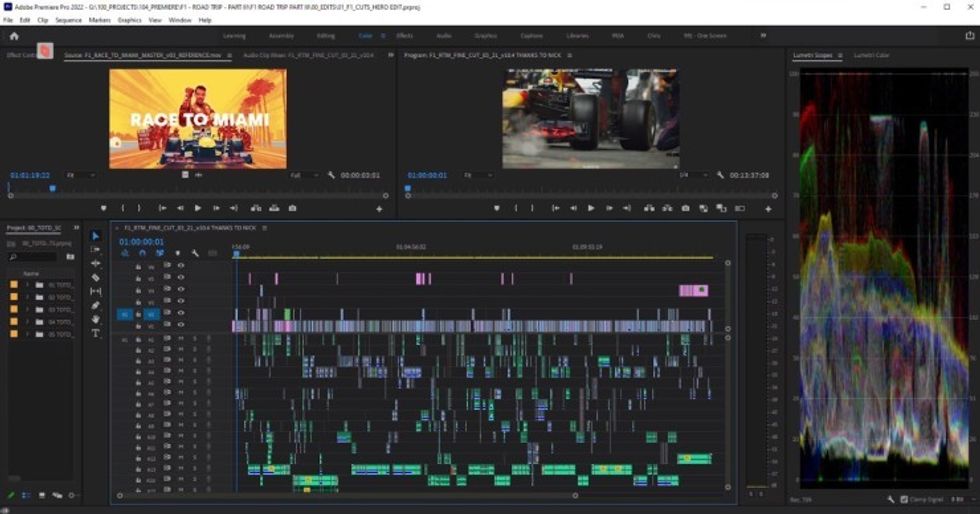Open Source monitor settings wrench
Screen dimensions: 980x514
(x=331, y=175)
